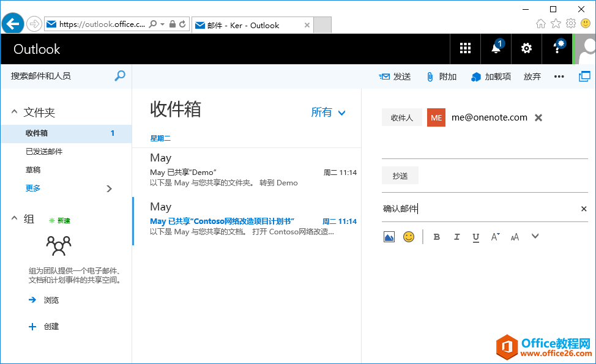Click the 加载项 (Add-ins) icon
The width and height of the screenshot is (596, 364).
(x=476, y=76)
